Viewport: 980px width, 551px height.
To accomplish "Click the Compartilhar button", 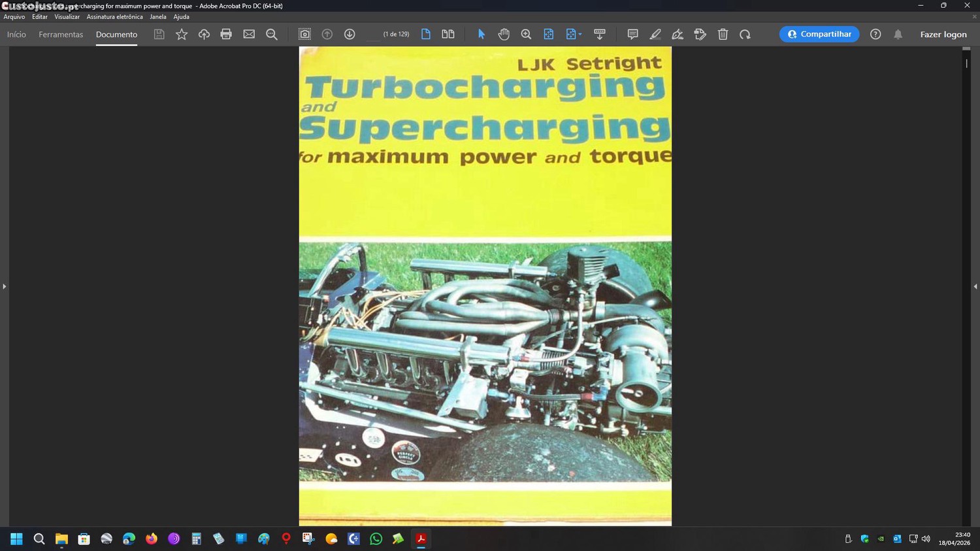I will tap(819, 34).
